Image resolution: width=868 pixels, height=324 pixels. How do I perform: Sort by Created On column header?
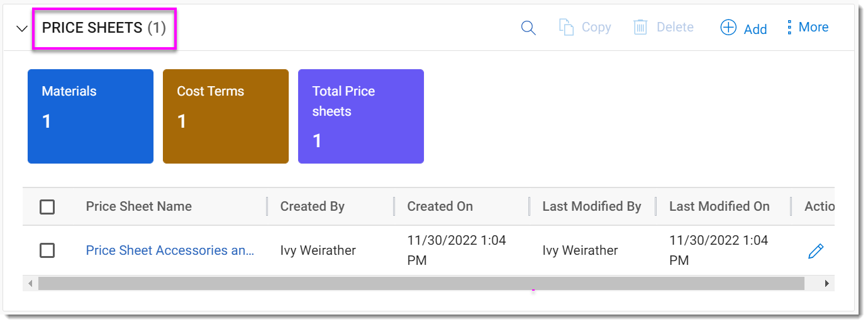(x=440, y=206)
